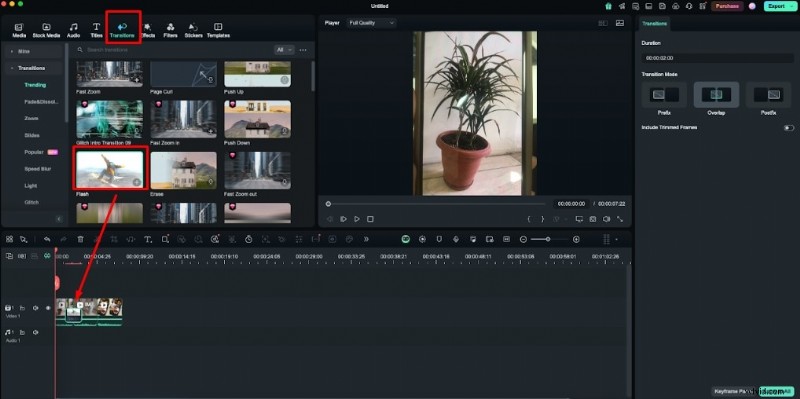Take a snapshot with the camera icon
The height and width of the screenshot is (399, 800).
pos(593,219)
